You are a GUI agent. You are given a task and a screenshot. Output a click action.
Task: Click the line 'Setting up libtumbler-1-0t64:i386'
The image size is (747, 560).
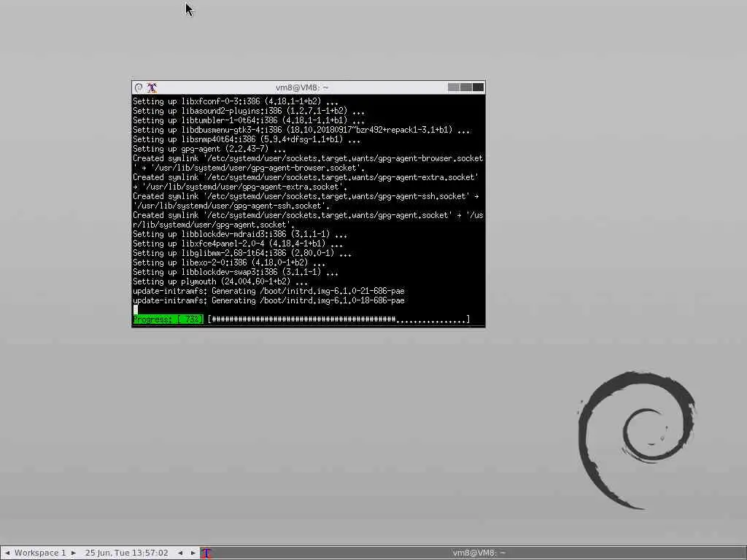[x=249, y=120]
